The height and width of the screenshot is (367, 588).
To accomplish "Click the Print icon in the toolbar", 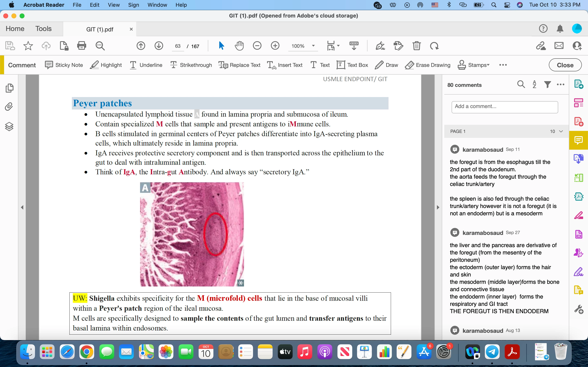I will click(81, 46).
